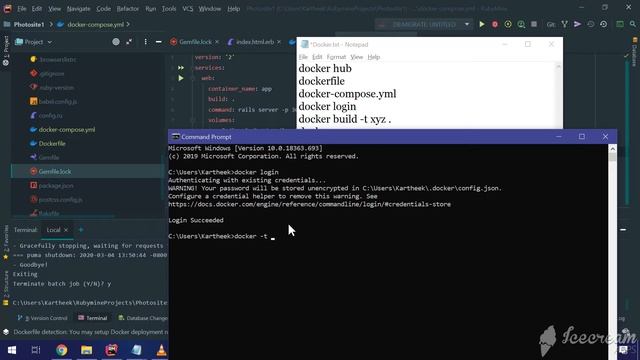Open the Navigate menu
The image size is (640, 360).
pos(78,9)
